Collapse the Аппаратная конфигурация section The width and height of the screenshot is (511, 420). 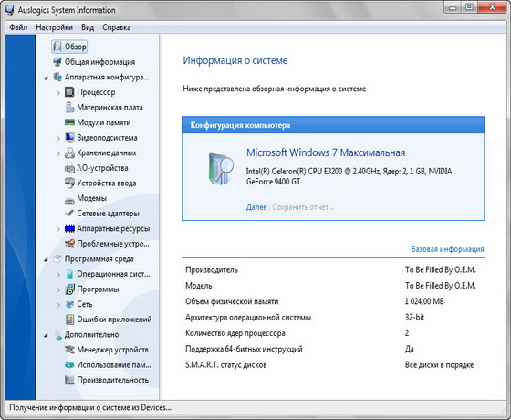coord(46,78)
